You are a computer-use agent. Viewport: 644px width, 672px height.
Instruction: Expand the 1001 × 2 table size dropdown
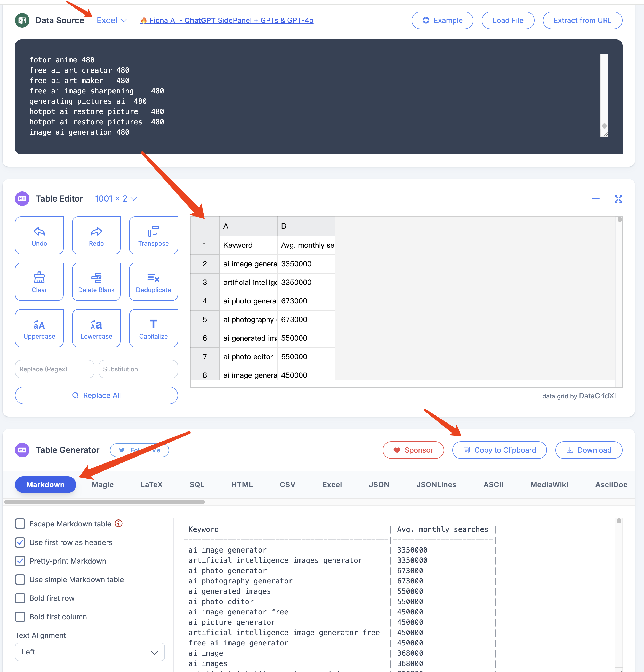tap(116, 199)
